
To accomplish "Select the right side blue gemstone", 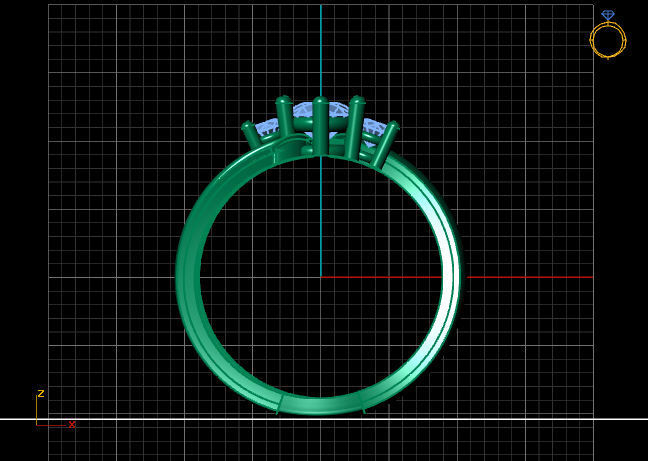I will 375,127.
